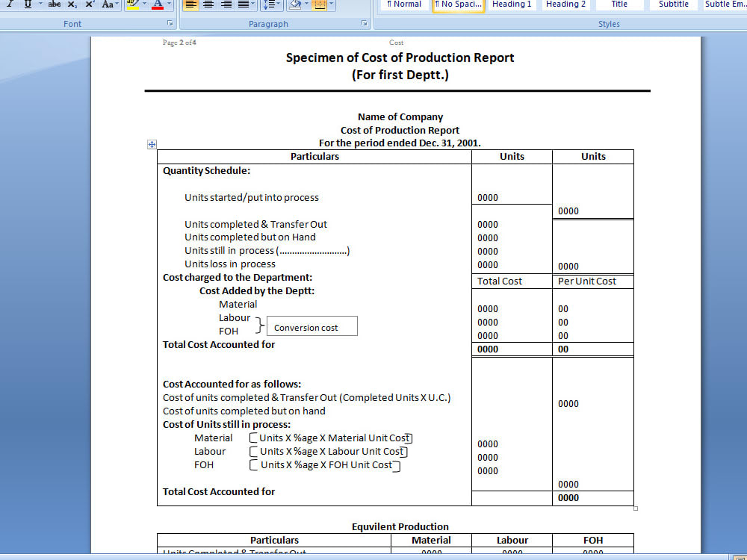The image size is (747, 560).
Task: Click the 'Material' column header
Action: [431, 541]
